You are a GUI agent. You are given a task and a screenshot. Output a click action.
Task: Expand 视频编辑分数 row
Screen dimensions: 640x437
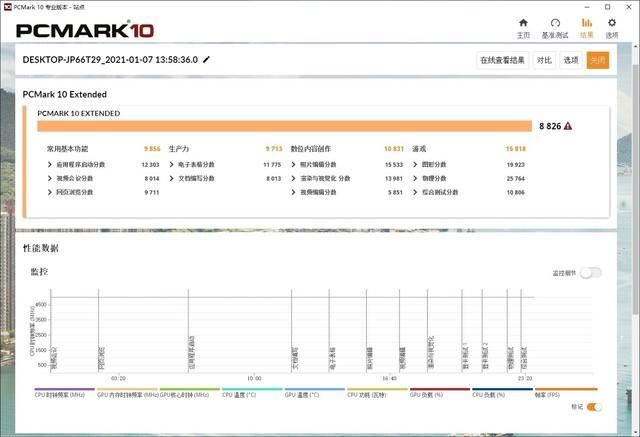[293, 192]
